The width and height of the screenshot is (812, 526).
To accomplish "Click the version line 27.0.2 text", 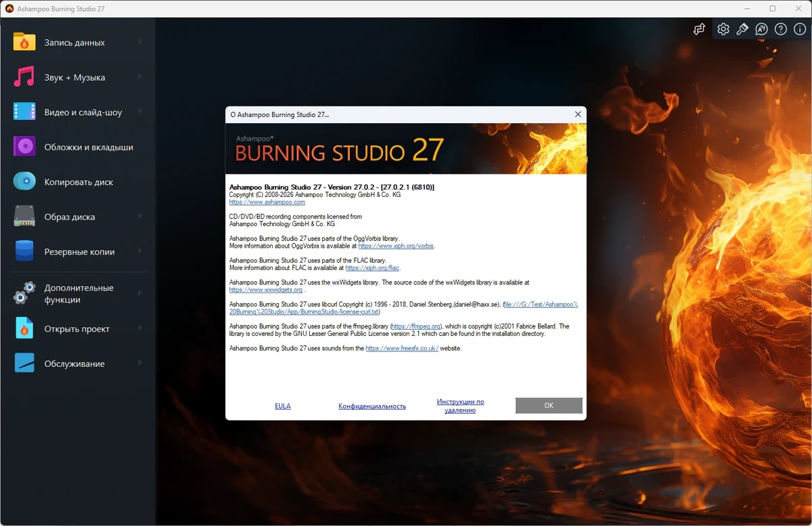I will tap(332, 187).
